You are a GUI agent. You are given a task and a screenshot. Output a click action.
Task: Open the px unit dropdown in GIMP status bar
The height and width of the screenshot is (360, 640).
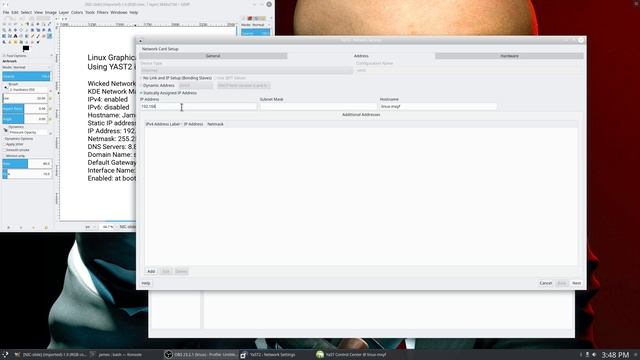pyautogui.click(x=91, y=227)
